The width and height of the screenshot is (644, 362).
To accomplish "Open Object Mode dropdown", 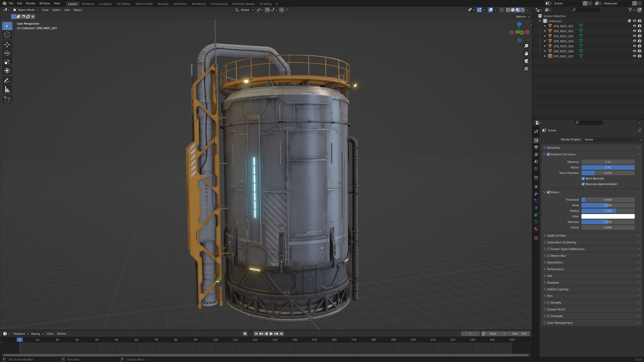I will tap(26, 10).
